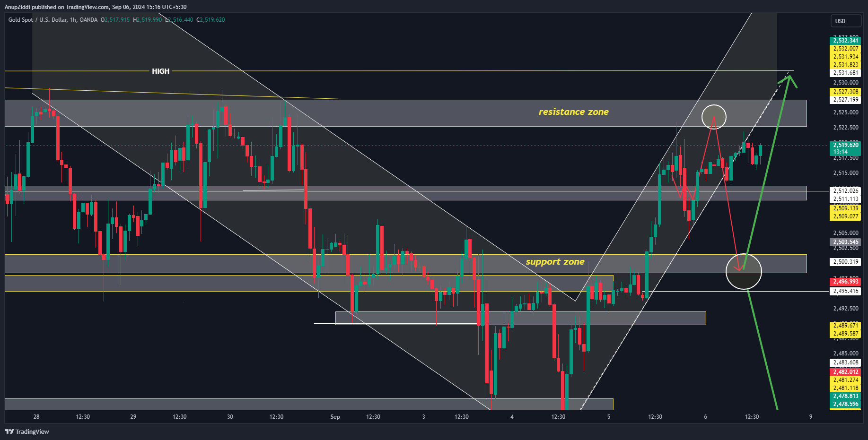Click the current price label 2,519.620
The image size is (868, 440).
coord(845,148)
